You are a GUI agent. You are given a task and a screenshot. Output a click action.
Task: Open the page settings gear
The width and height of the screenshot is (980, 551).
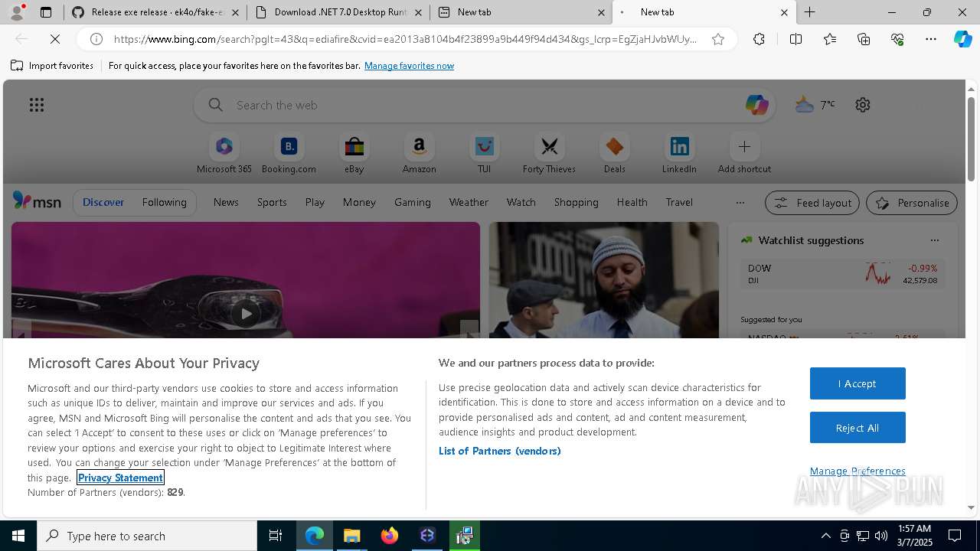[863, 105]
